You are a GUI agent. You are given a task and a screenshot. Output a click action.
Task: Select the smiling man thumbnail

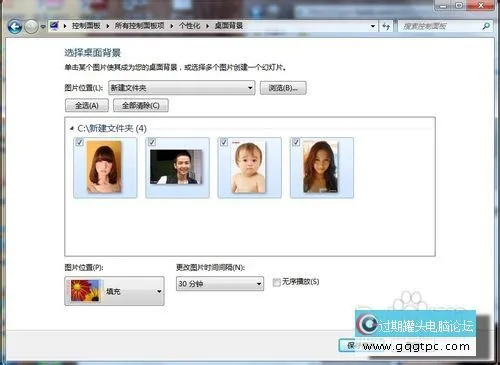[177, 168]
